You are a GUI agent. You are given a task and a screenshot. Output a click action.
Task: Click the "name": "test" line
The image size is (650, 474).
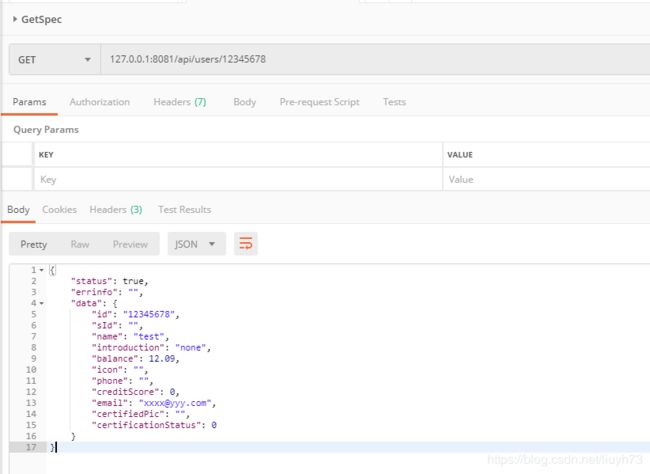(x=130, y=337)
